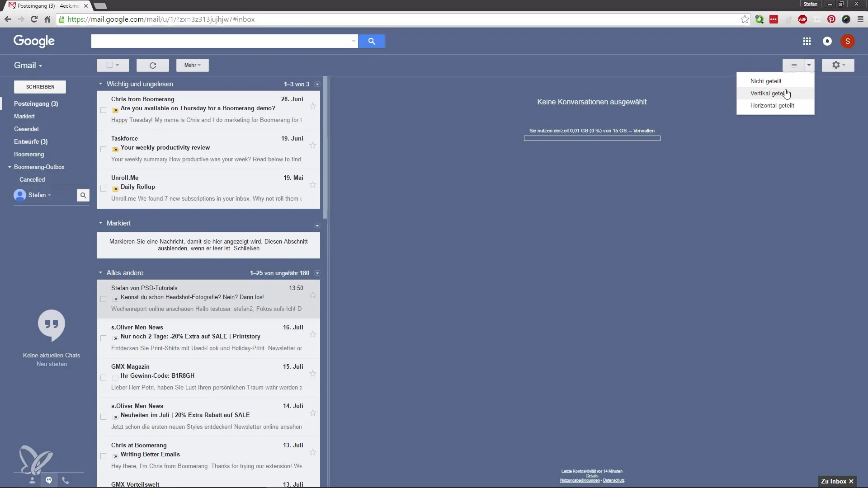Open the Mehr actions dropdown
Screen dimensions: 868x488
(192, 65)
